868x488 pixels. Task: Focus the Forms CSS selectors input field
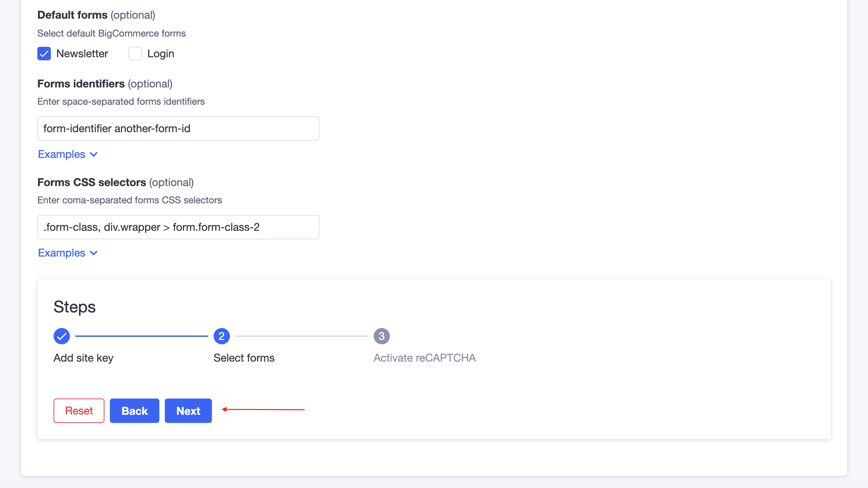coord(178,227)
